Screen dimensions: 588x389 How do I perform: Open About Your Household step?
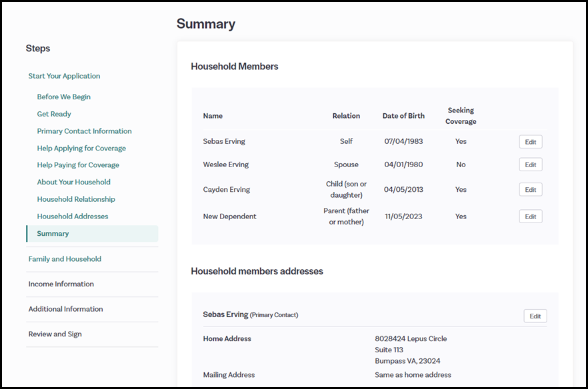73,182
